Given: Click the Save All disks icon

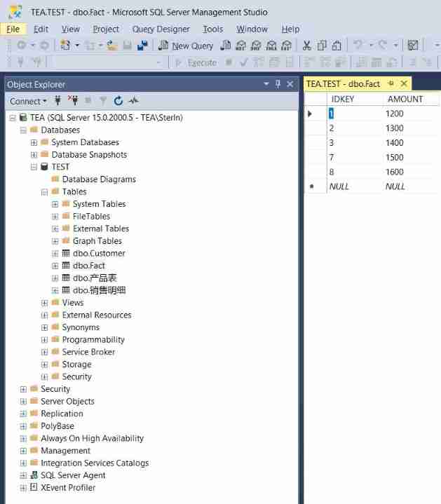Looking at the screenshot, I should (142, 46).
